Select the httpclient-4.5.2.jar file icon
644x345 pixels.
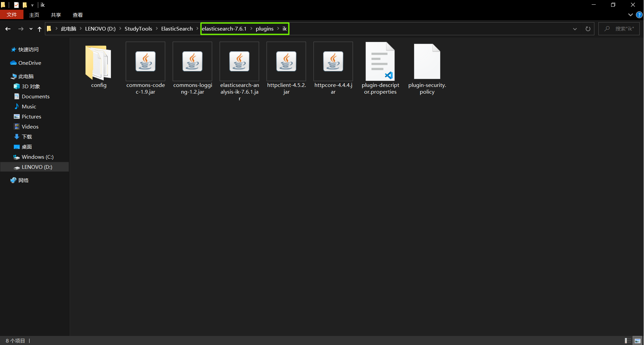(286, 61)
